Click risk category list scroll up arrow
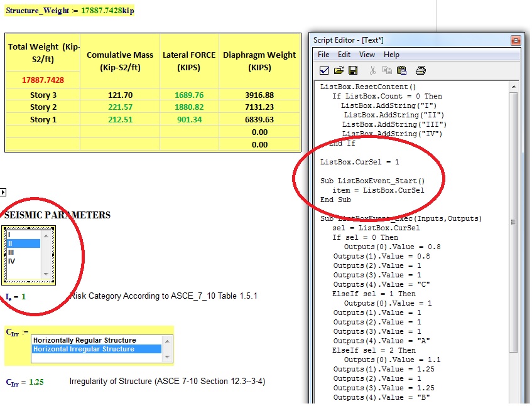 (46, 235)
